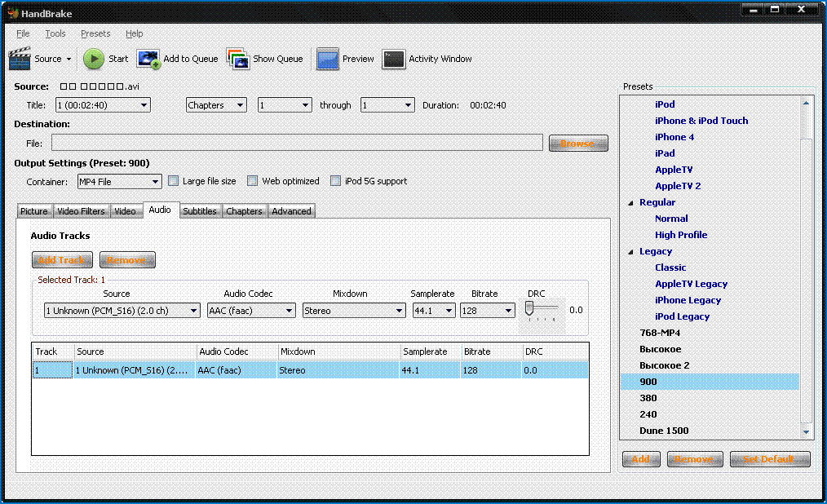Click the Samplerate column header
Screen dimensions: 827x504
pos(430,351)
